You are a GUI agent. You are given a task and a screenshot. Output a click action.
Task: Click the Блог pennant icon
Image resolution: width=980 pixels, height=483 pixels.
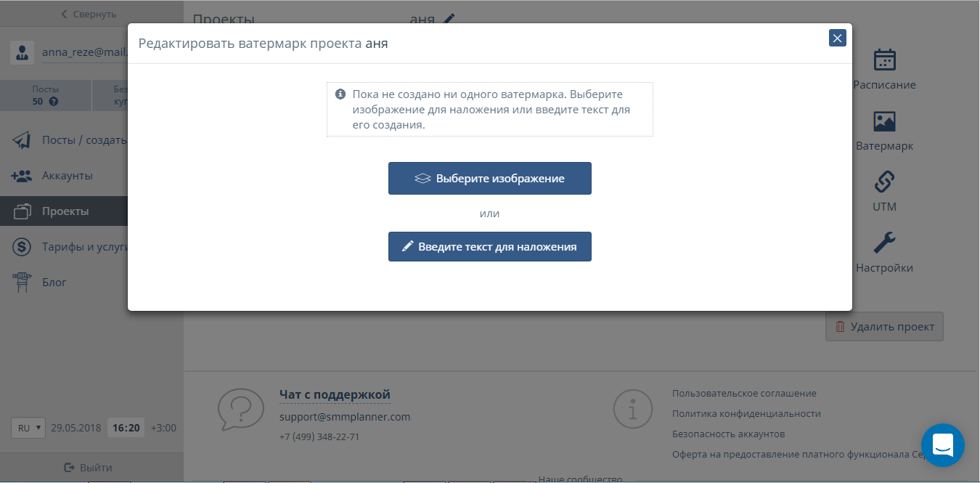(x=22, y=283)
